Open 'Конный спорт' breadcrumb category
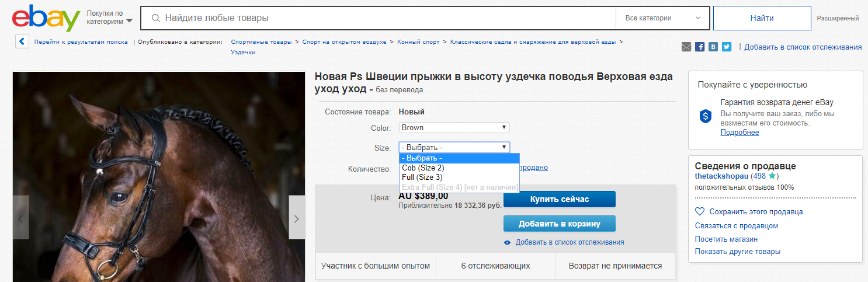 coord(418,42)
